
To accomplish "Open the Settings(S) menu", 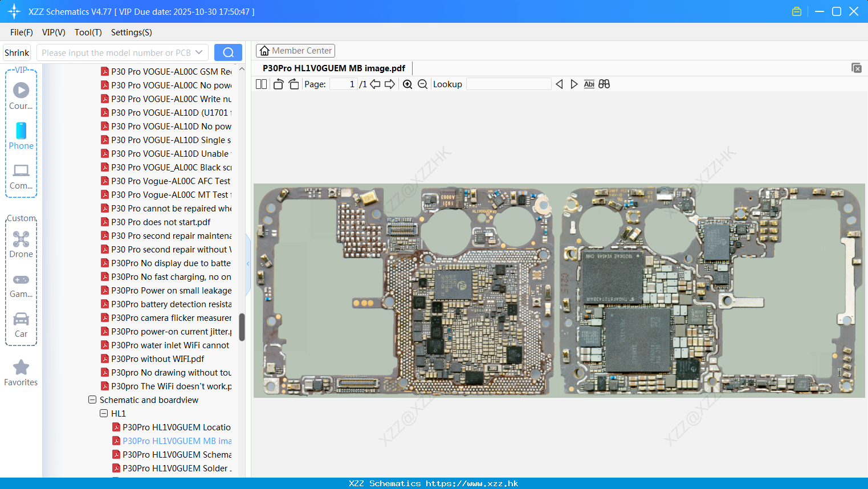I will click(132, 32).
